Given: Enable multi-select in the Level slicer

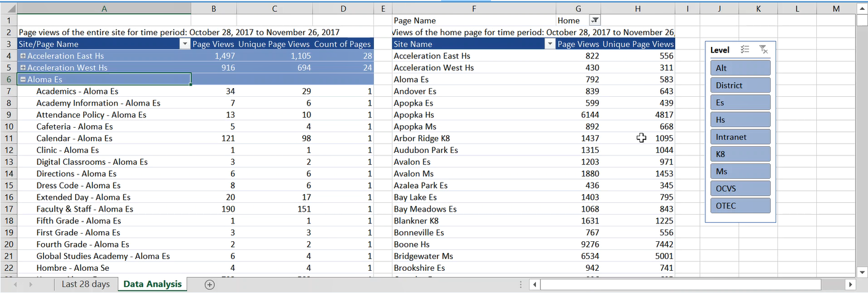Looking at the screenshot, I should coord(744,50).
